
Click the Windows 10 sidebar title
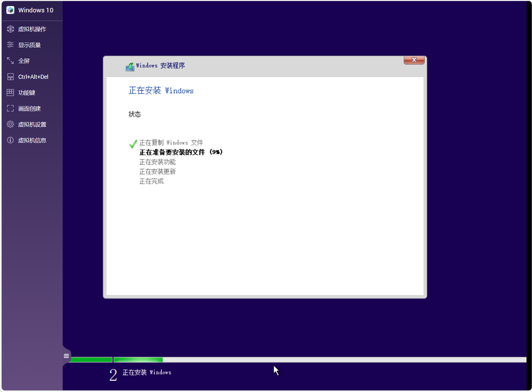[x=36, y=10]
